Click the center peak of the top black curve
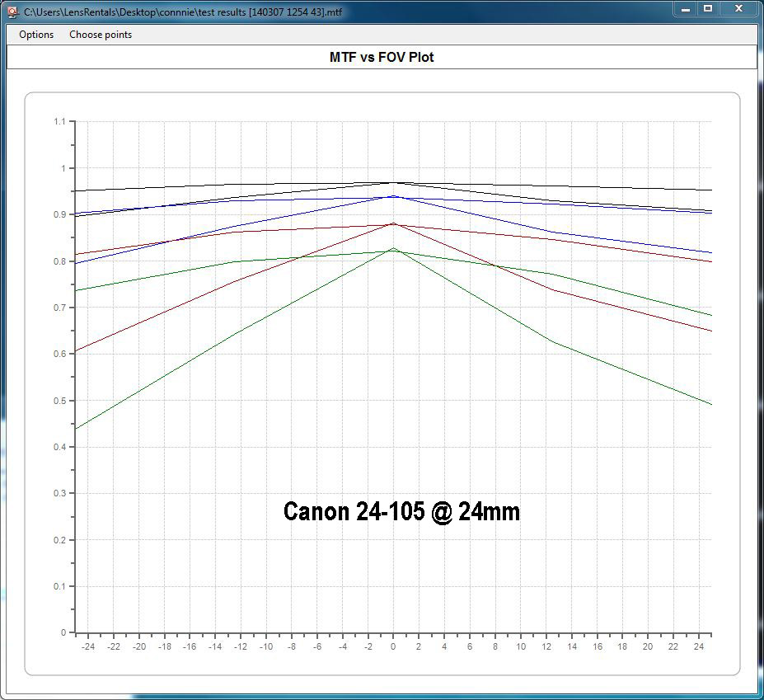Screen dimensions: 764x700 pyautogui.click(x=393, y=182)
